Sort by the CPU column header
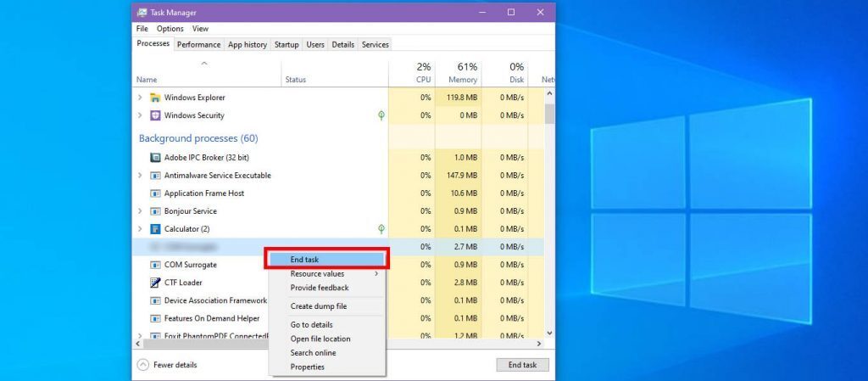Image resolution: width=868 pixels, height=381 pixels. click(412, 73)
